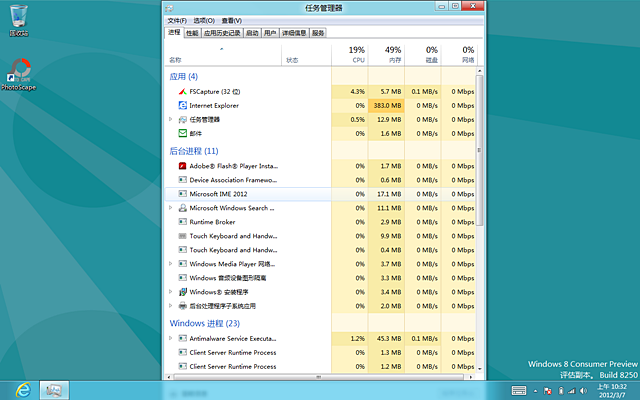
Task: Open the 文件(F) menu
Action: [x=177, y=20]
